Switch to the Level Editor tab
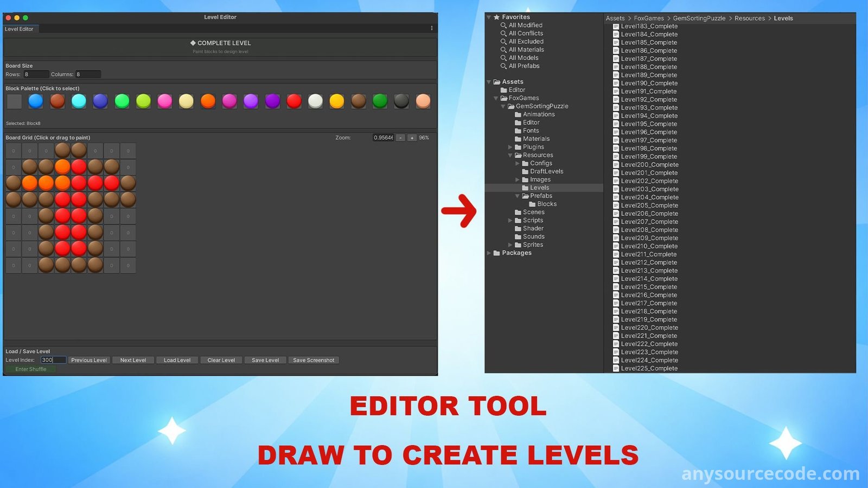 [19, 29]
